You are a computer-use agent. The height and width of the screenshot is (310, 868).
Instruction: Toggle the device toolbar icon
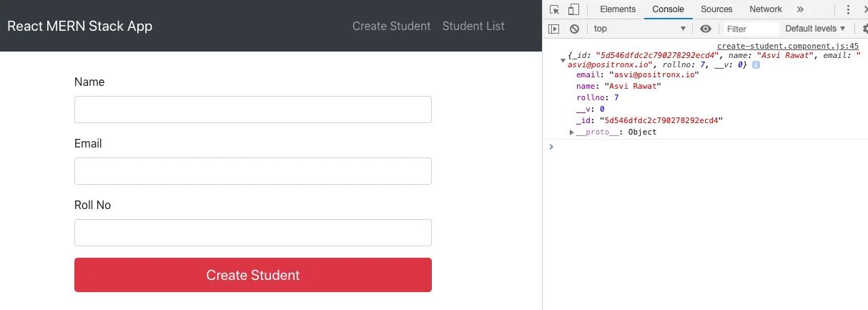pyautogui.click(x=573, y=9)
